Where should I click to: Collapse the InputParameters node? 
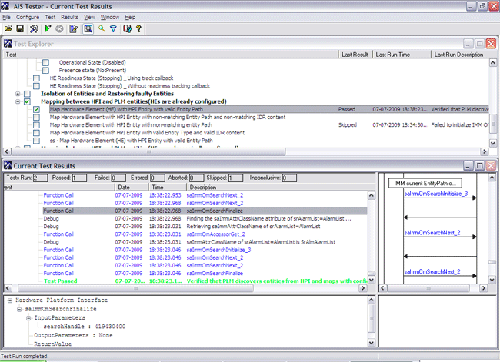pos(29,318)
